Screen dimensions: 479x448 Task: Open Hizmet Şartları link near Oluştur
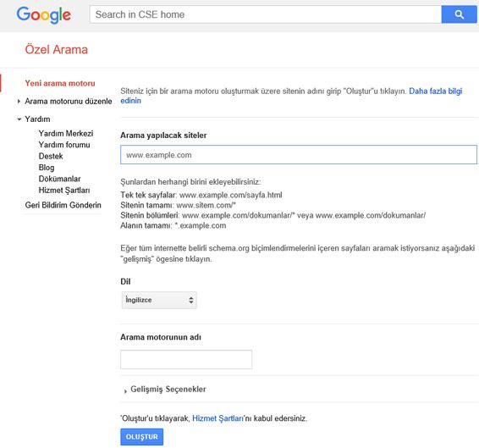click(x=217, y=418)
